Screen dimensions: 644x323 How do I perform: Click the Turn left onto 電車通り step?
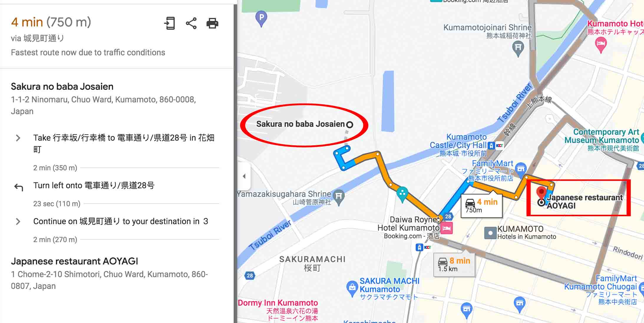pos(94,185)
